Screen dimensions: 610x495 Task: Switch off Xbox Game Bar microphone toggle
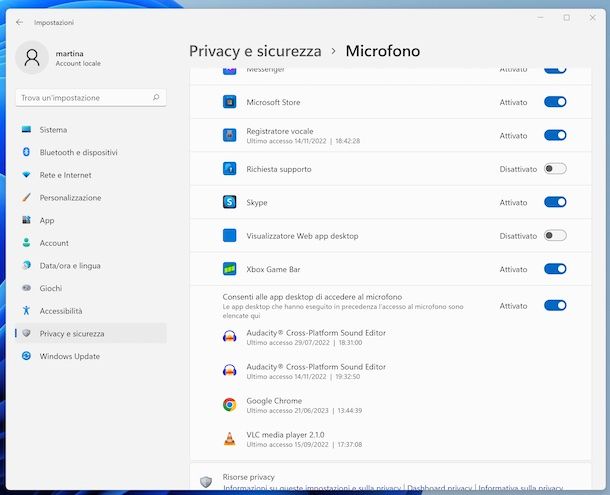click(555, 269)
